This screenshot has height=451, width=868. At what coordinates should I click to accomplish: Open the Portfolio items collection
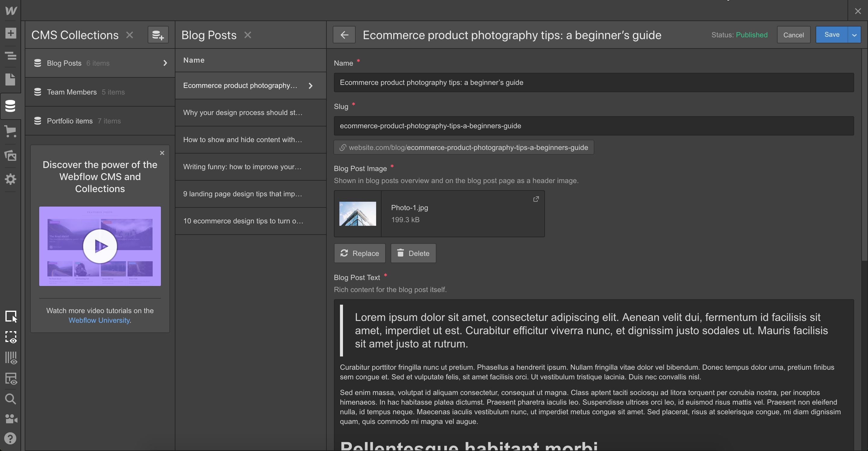tap(100, 121)
